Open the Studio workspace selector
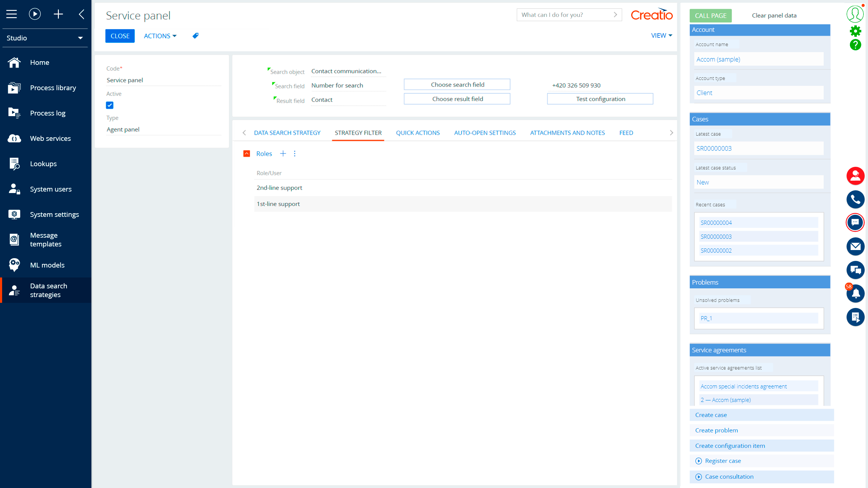This screenshot has width=868, height=488. [x=45, y=38]
